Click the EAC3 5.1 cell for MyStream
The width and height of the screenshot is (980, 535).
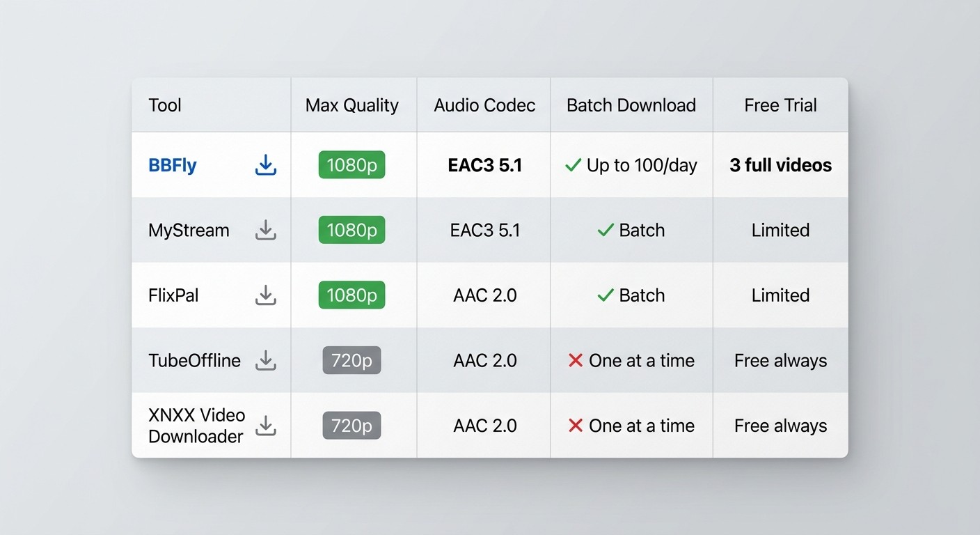tap(485, 230)
